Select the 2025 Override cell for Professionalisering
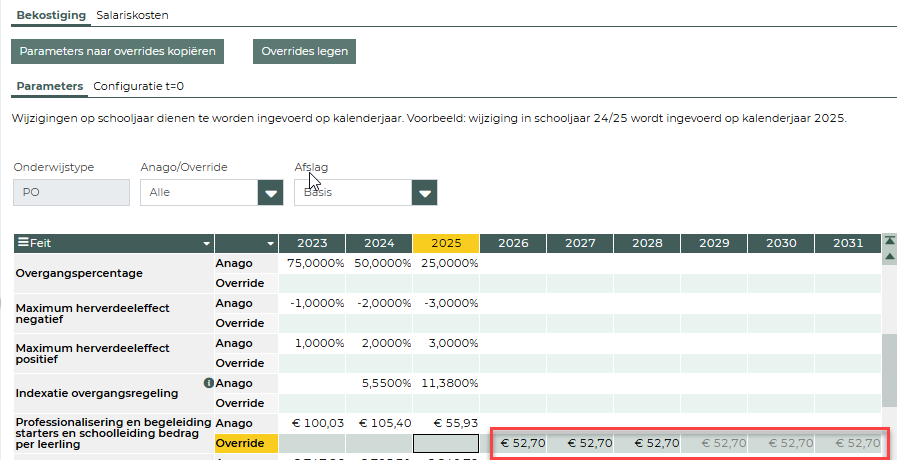Viewport: 897px width, 460px height. pos(446,443)
